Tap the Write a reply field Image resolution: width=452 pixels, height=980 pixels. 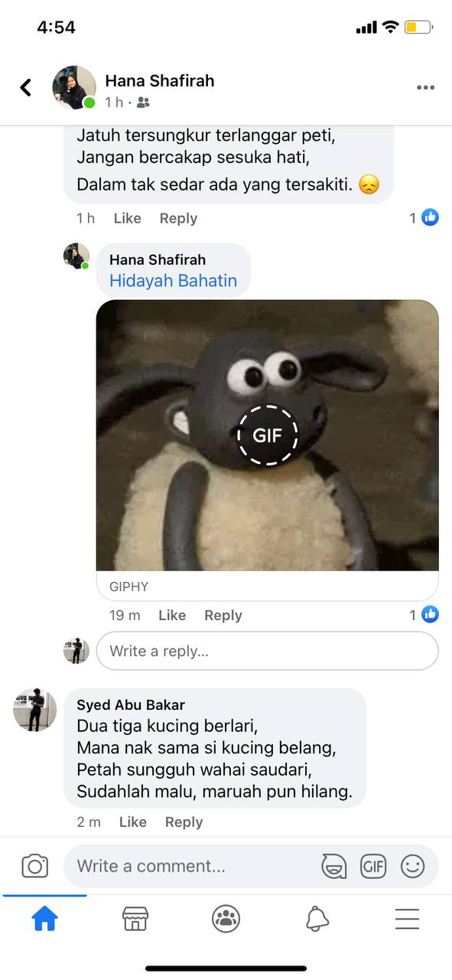coord(267,651)
